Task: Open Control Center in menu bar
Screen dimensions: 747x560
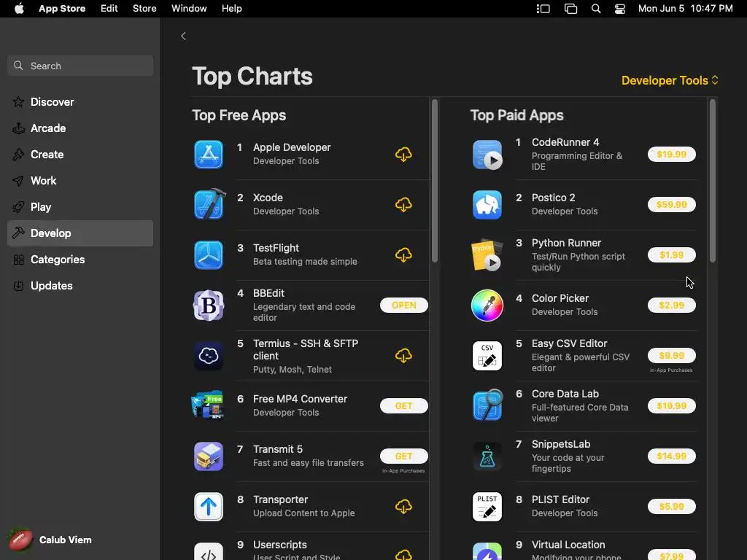Action: coord(620,9)
